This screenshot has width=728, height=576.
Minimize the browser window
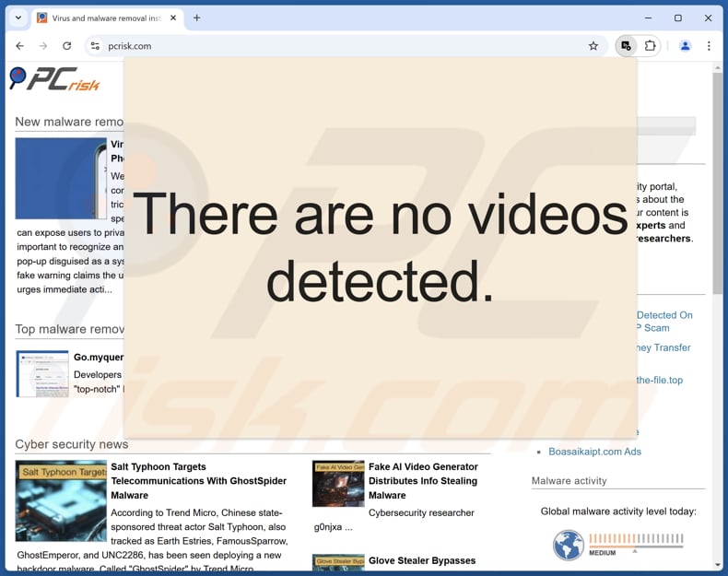pos(648,18)
